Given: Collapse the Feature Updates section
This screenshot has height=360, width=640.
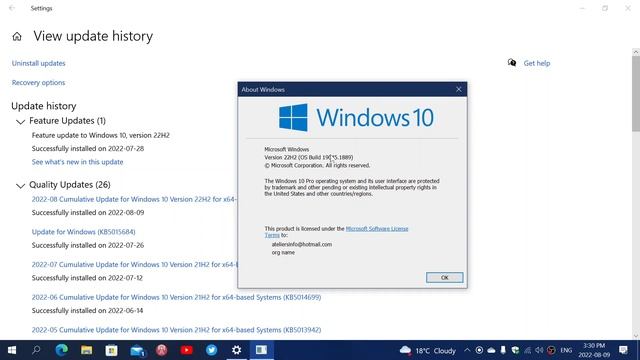Looking at the screenshot, I should [x=20, y=122].
